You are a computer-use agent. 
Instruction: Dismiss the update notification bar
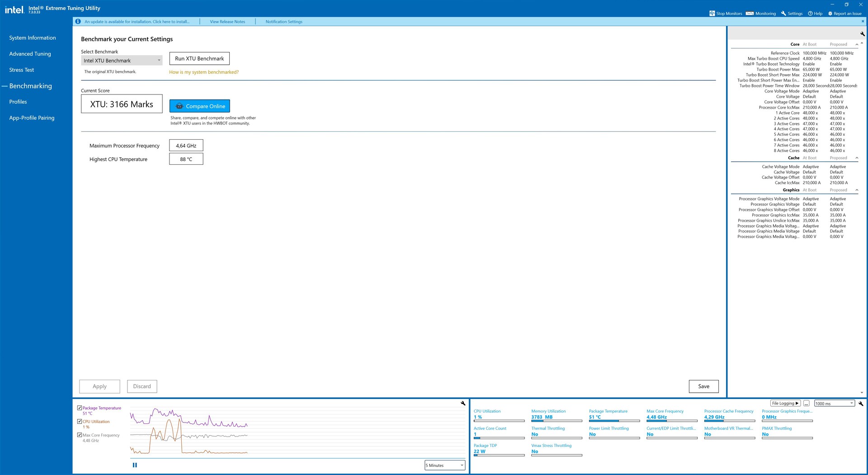pyautogui.click(x=863, y=21)
